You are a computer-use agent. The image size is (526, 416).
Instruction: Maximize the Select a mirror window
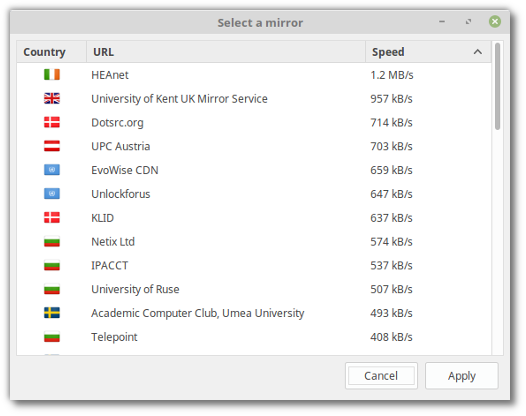pos(468,22)
